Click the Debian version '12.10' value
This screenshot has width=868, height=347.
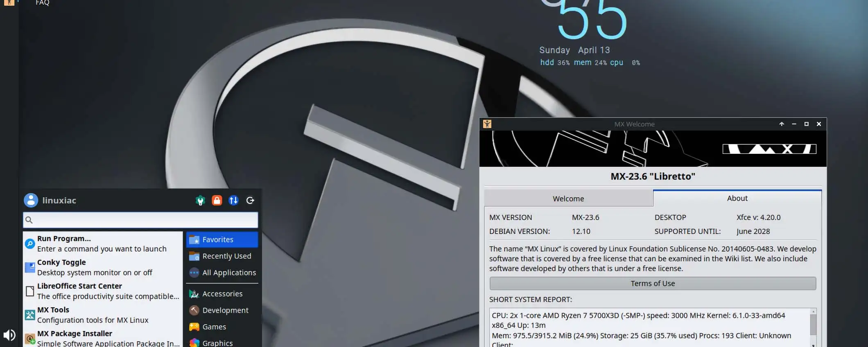[581, 231]
